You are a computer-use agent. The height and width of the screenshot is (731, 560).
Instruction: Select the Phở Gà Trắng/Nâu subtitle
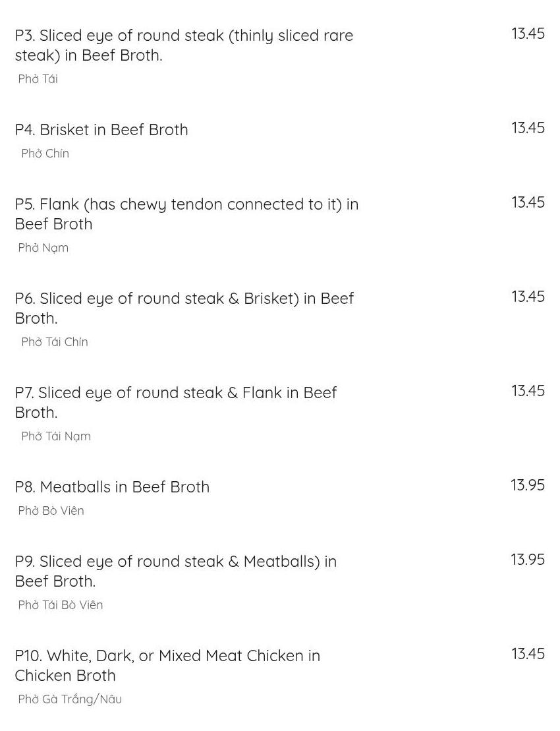tap(70, 699)
